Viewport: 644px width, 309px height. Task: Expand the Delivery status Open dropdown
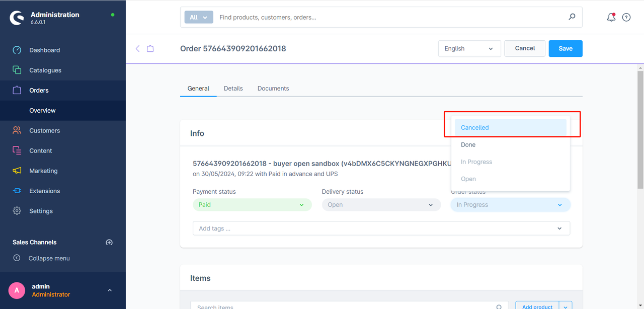(x=381, y=205)
